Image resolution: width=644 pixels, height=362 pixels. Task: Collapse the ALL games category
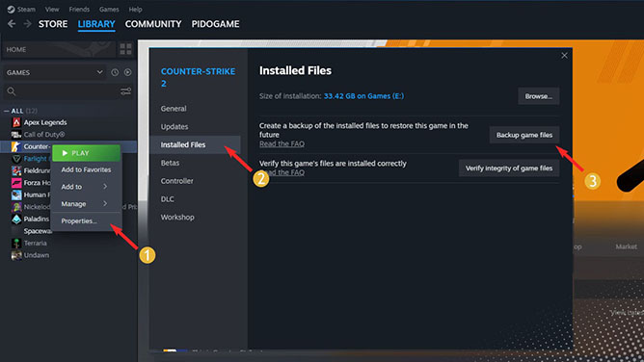[x=6, y=111]
